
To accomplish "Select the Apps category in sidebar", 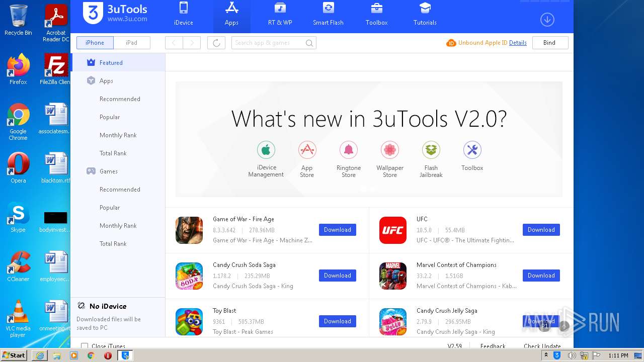I will coord(118,81).
